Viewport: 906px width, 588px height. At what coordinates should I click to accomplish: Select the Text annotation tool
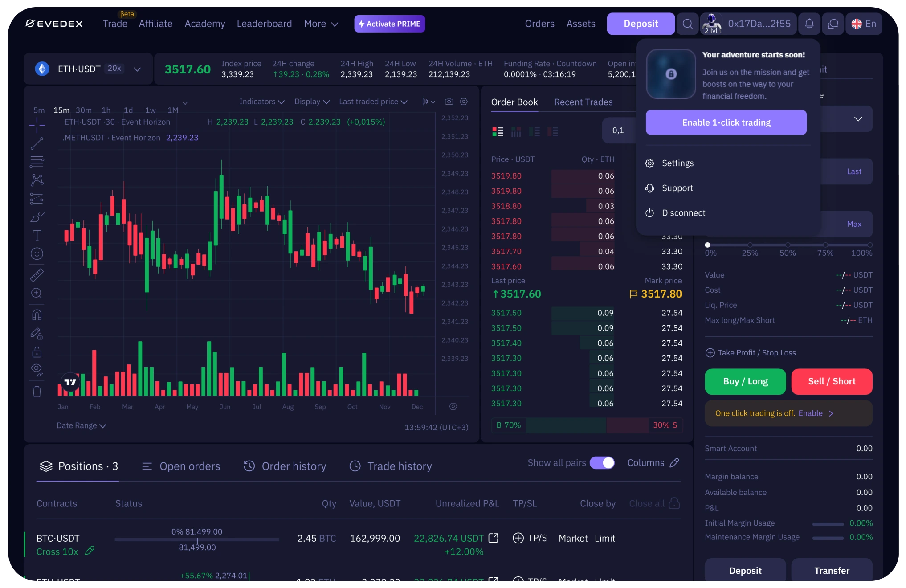[37, 235]
